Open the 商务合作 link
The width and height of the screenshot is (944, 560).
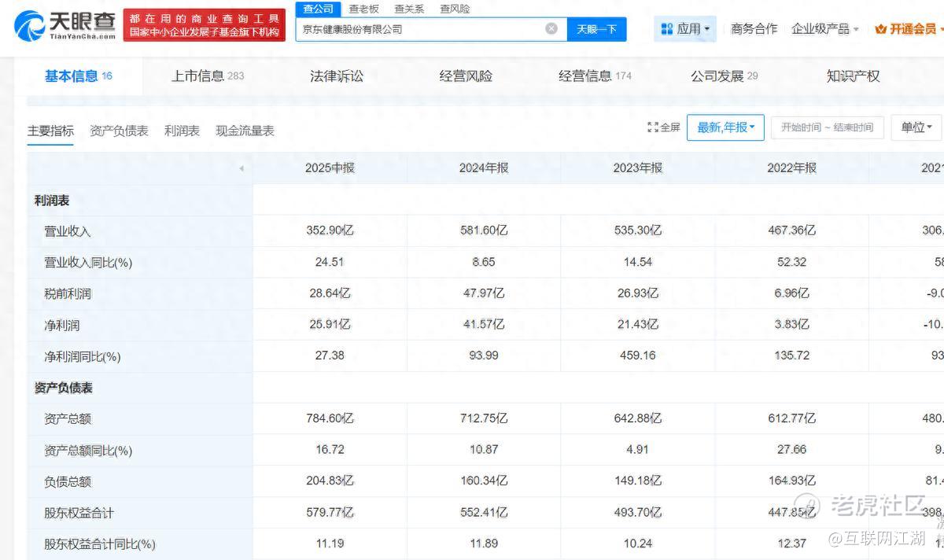pos(754,29)
